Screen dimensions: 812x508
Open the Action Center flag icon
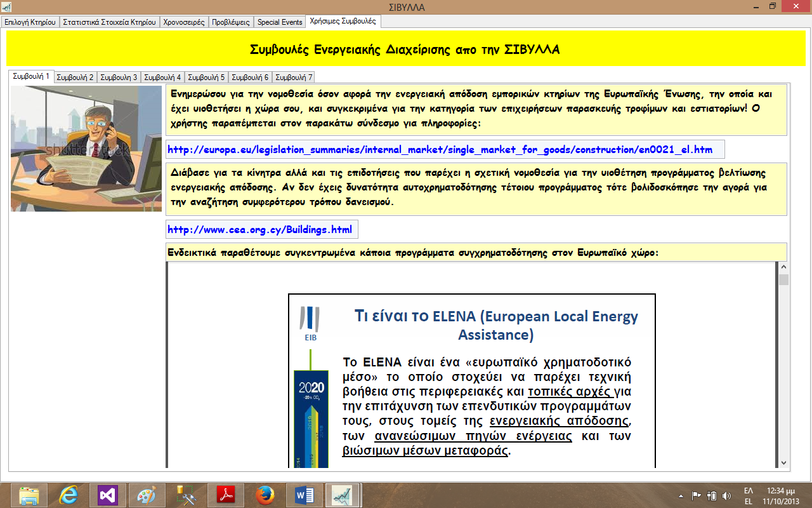click(x=696, y=495)
